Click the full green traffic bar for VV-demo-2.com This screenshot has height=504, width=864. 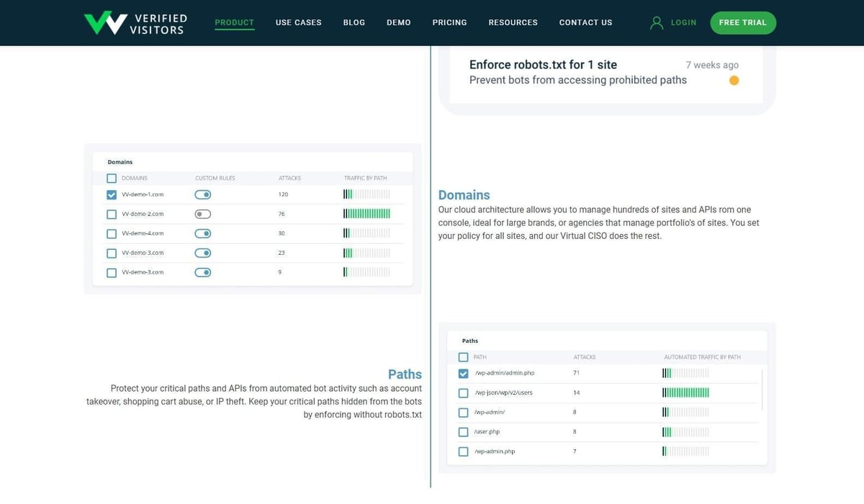[x=367, y=214]
